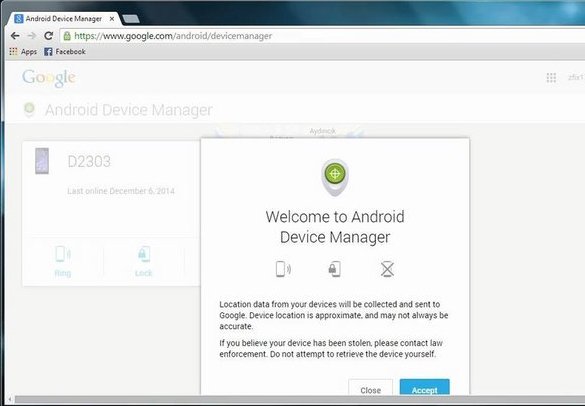The height and width of the screenshot is (406, 585).
Task: Click the green padlock security icon
Action: 67,36
